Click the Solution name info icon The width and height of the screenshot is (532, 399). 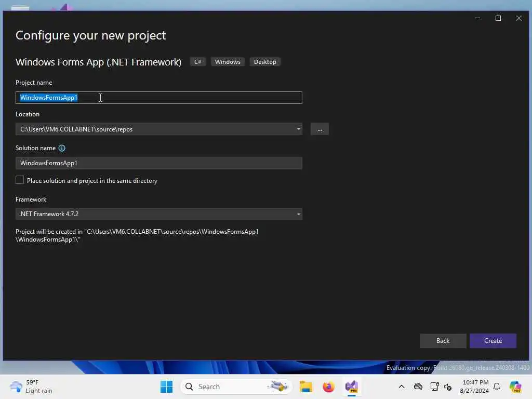(62, 148)
